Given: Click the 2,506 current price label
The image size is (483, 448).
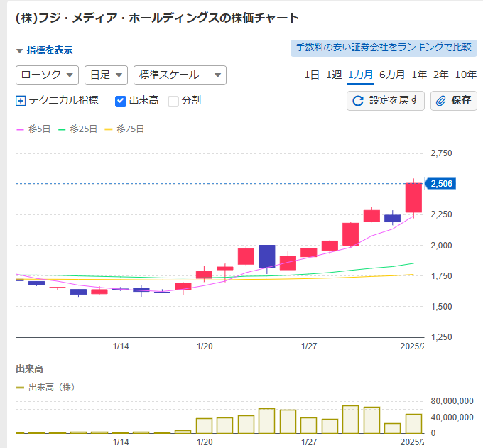Looking at the screenshot, I should point(440,184).
